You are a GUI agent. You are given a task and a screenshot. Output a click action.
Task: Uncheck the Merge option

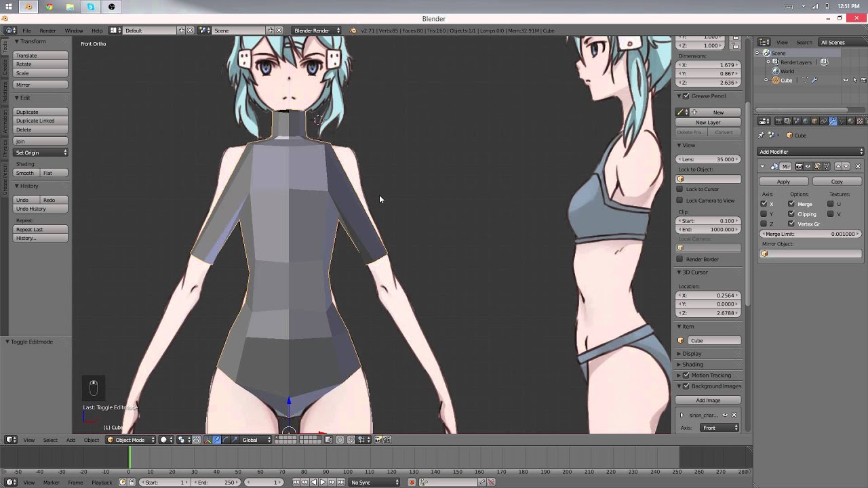pyautogui.click(x=791, y=204)
